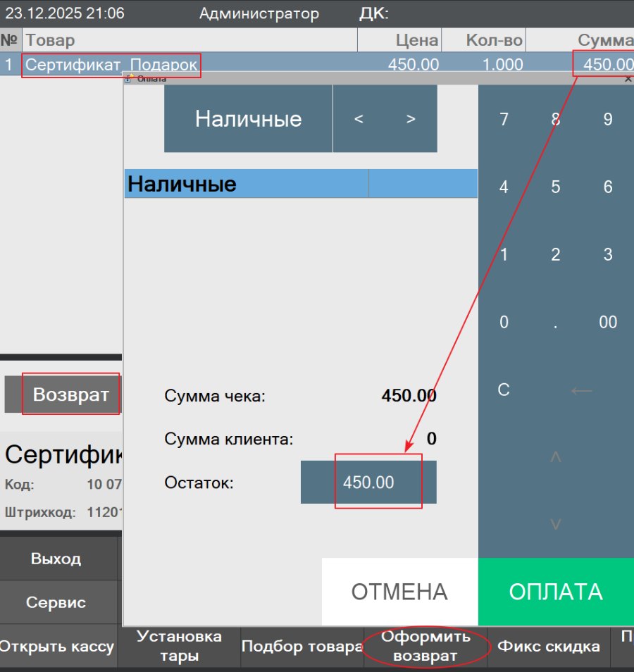
Task: Click the date and time 23.12.2025 21:06
Action: pyautogui.click(x=65, y=13)
